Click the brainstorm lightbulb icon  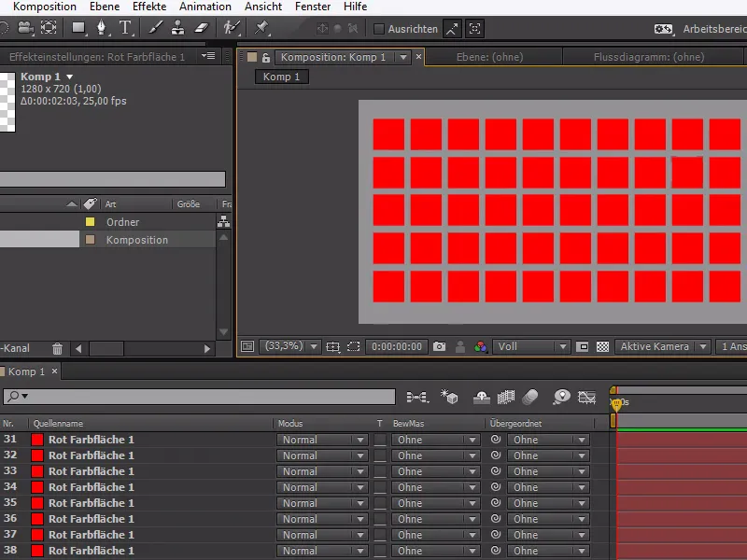(562, 397)
